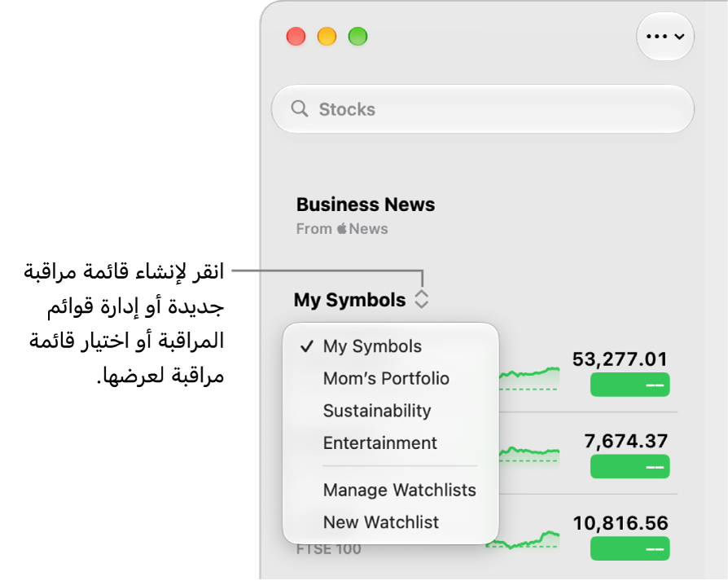This screenshot has height=581, width=728.
Task: Open the Business News heading
Action: click(366, 205)
